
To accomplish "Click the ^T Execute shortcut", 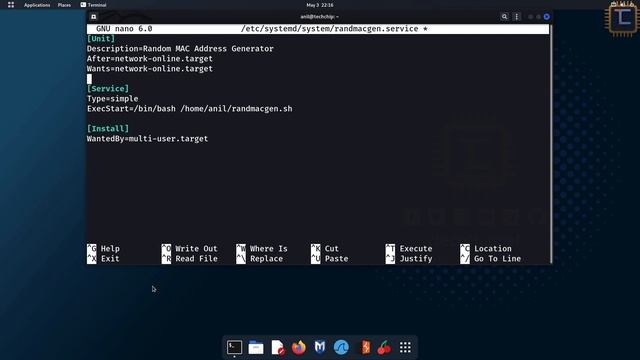I will tap(409, 249).
